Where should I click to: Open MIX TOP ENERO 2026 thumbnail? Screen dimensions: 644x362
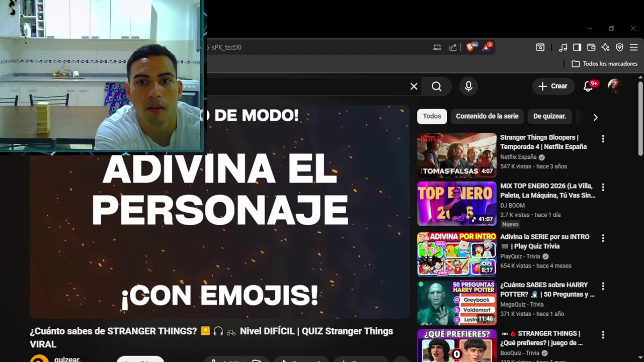tap(457, 204)
